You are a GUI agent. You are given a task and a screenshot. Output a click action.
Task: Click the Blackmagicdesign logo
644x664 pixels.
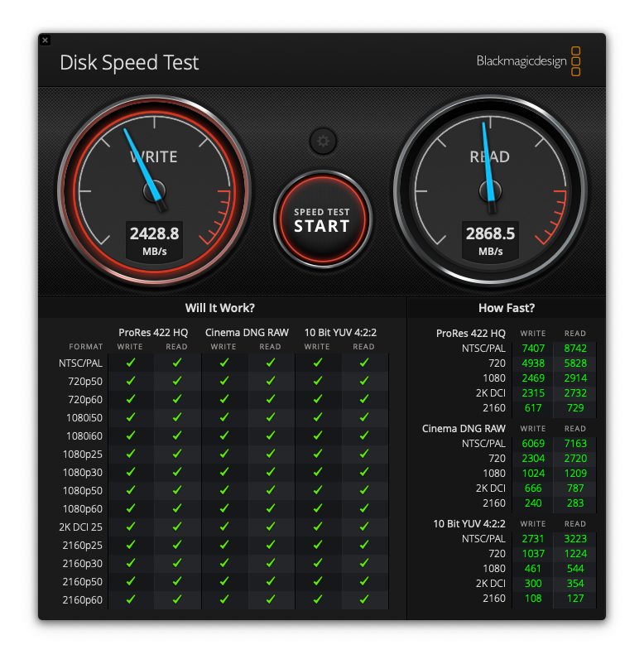[x=528, y=61]
